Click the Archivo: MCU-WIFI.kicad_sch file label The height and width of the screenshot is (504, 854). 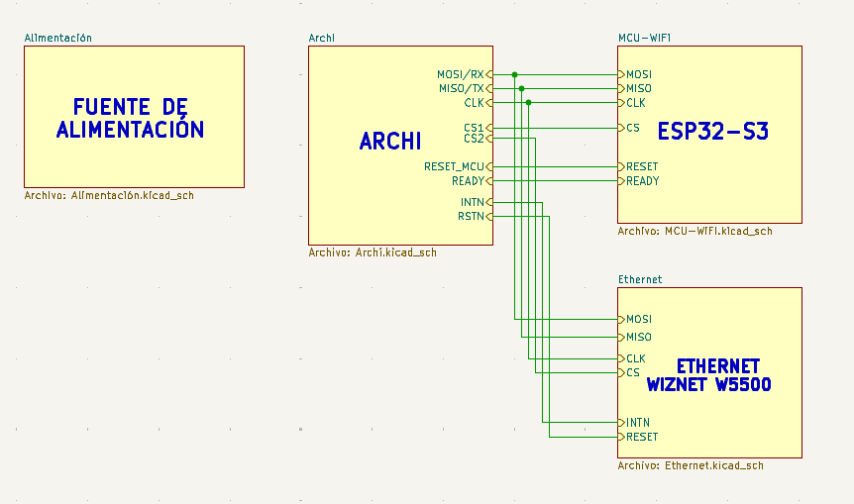pyautogui.click(x=694, y=231)
